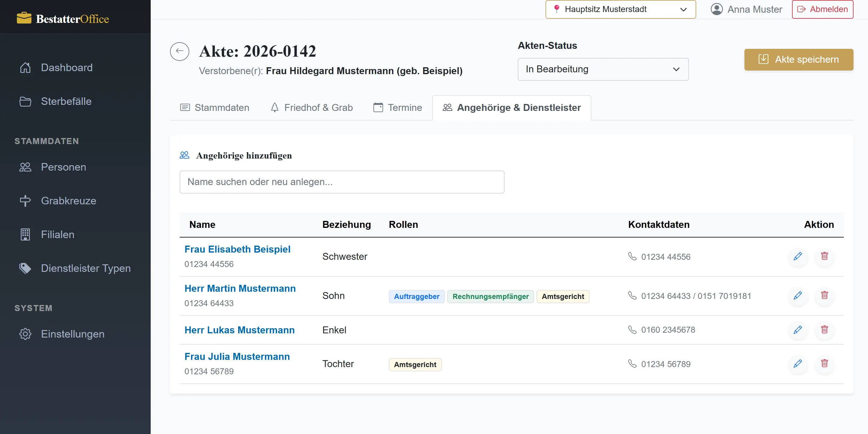The image size is (868, 434).
Task: Delete Herr Lukas Mustermann with trash icon
Action: tap(825, 330)
